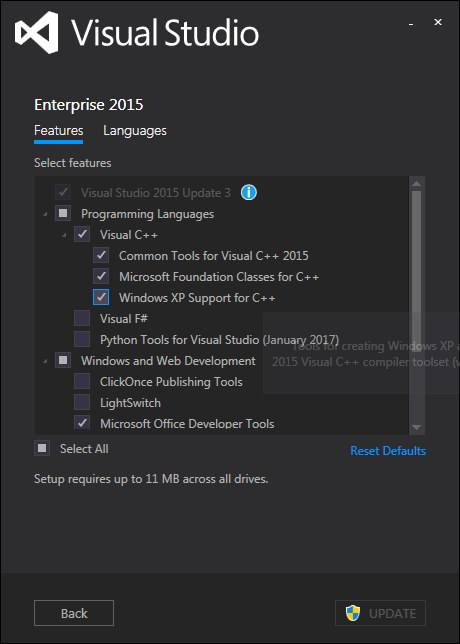Click the Back button
Viewport: 460px width, 644px height.
pyautogui.click(x=74, y=613)
